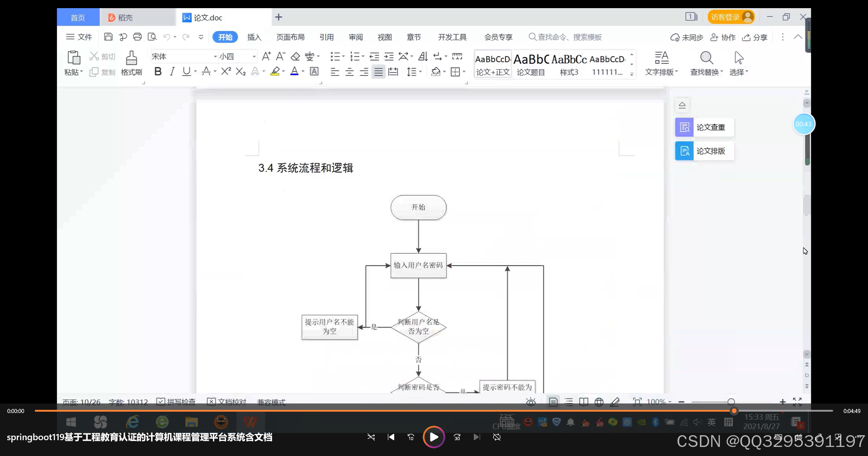This screenshot has height=456, width=868.
Task: Click the 访客登录 login button
Action: point(731,17)
